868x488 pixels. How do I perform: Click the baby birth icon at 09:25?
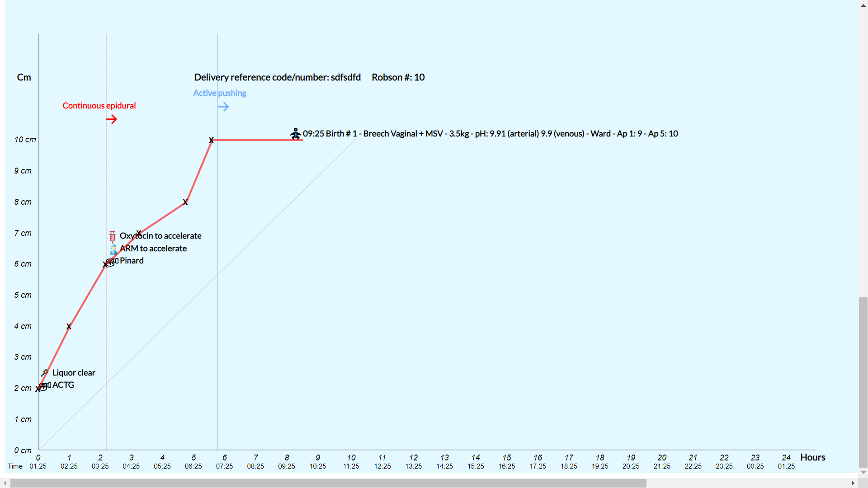click(x=295, y=134)
